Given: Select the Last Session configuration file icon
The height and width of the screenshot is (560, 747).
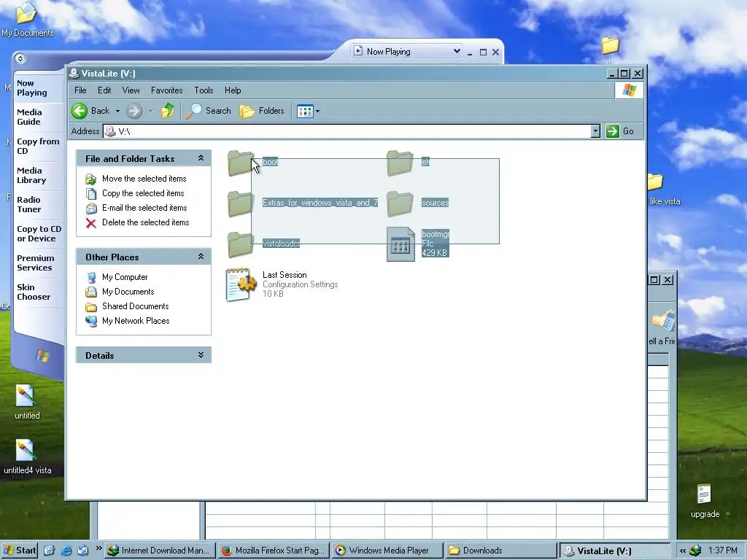Looking at the screenshot, I should pyautogui.click(x=241, y=285).
